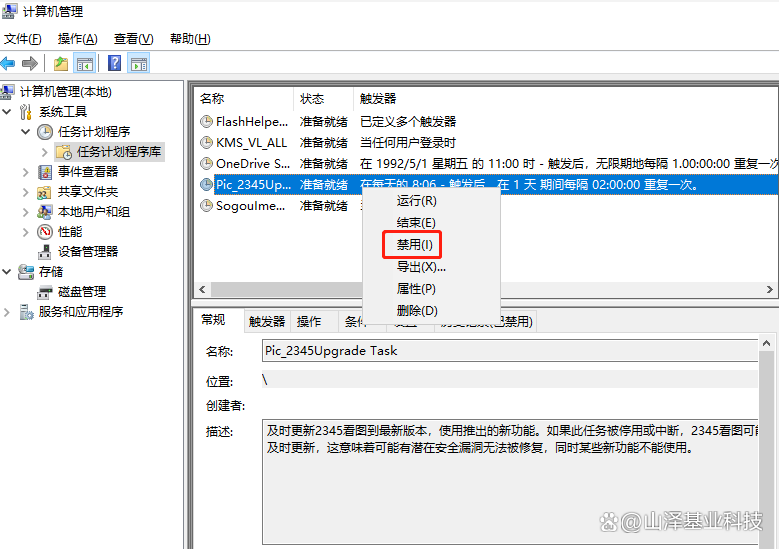Click the 存储 storage icon

(26, 272)
